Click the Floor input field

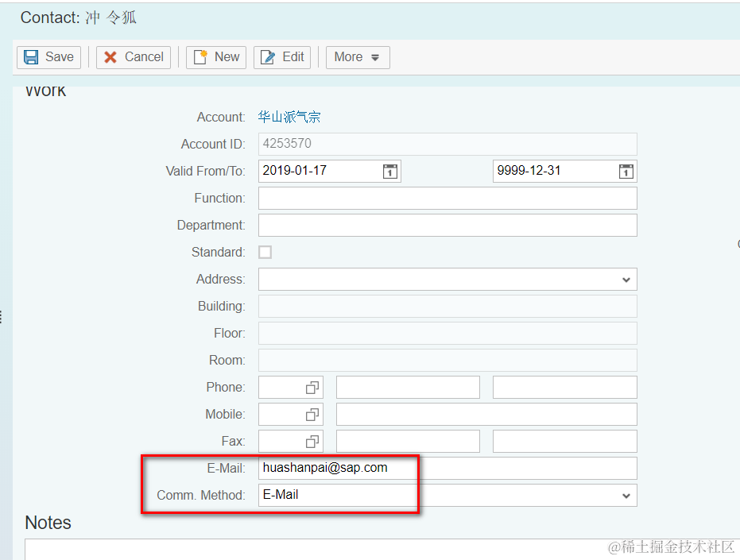pyautogui.click(x=447, y=333)
